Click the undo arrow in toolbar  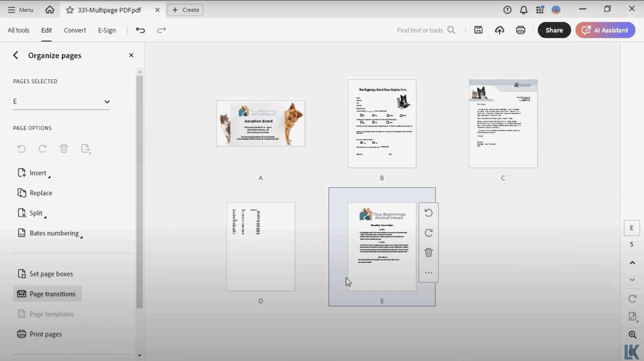click(x=140, y=30)
